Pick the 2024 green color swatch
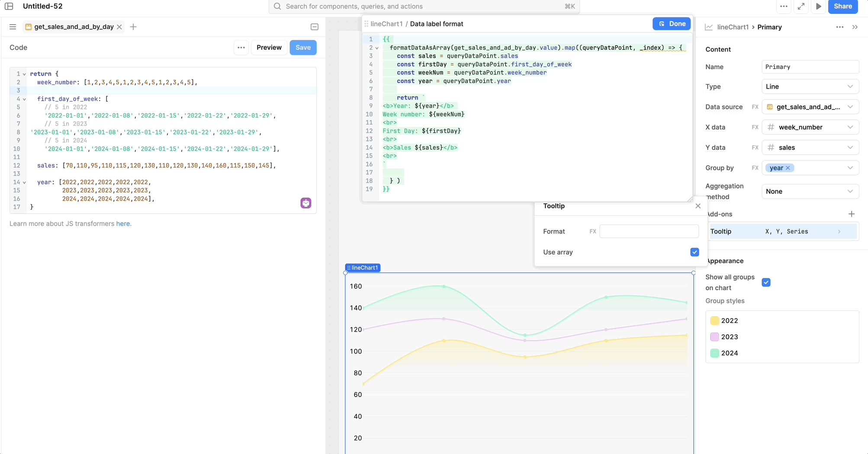 tap(714, 353)
